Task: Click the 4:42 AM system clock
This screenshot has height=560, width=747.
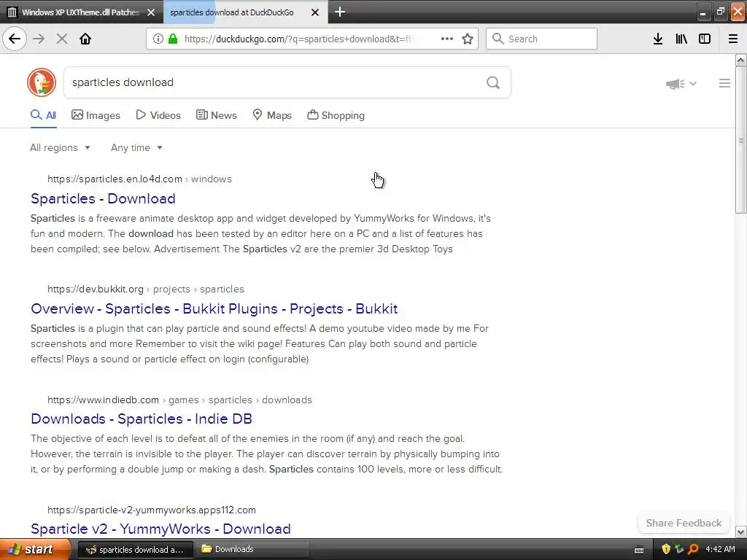Action: (720, 550)
